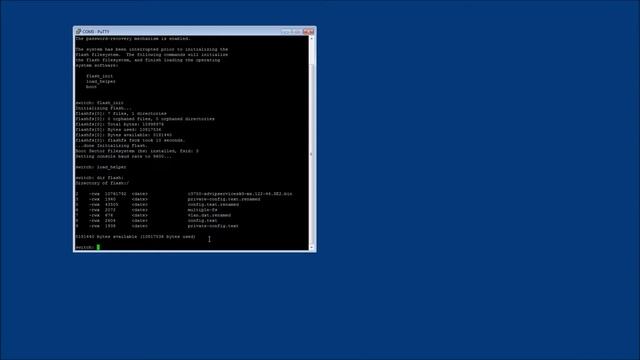Click the 'Initializing flash...' line

coord(104,108)
